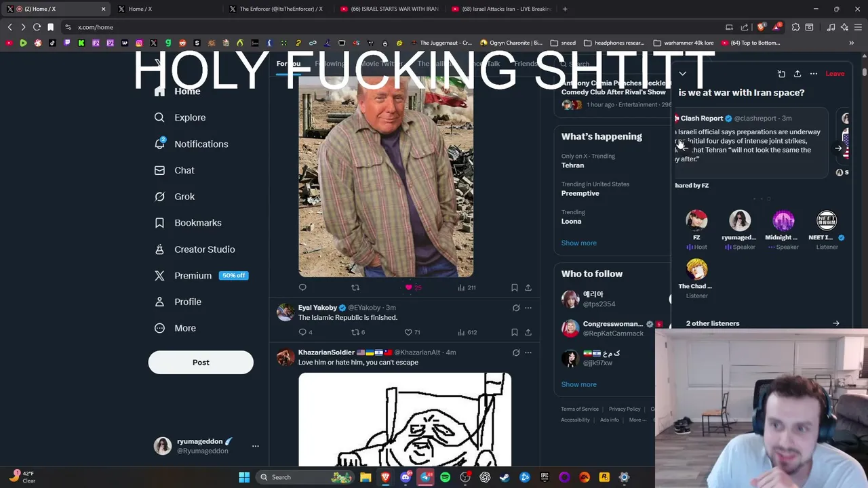Select the For you timeline tab
The image size is (868, 488).
[x=288, y=64]
